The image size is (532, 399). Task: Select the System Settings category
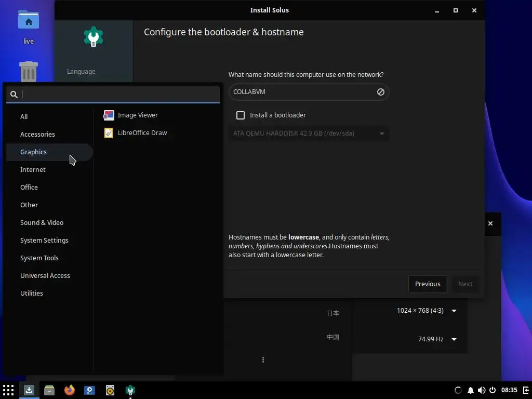point(49,240)
